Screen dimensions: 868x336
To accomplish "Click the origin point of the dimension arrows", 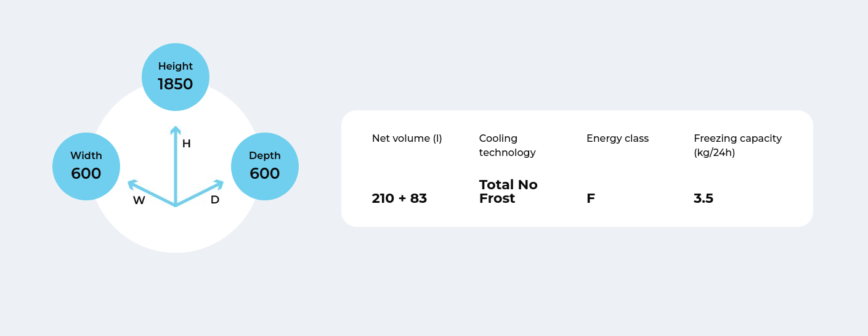I will click(x=176, y=205).
